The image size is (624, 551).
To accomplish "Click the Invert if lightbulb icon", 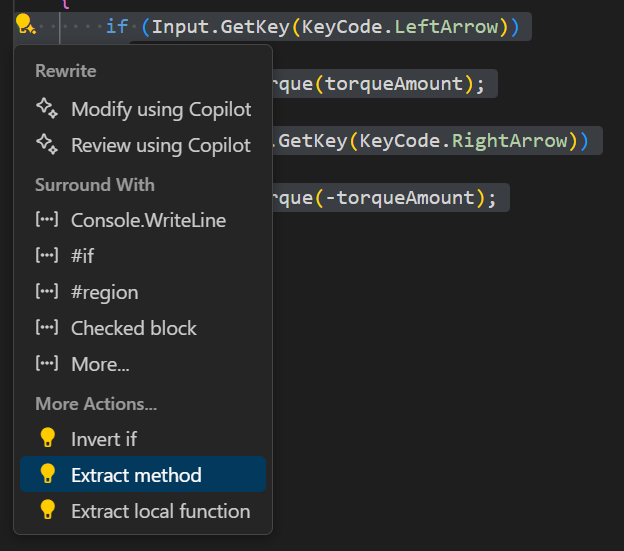I will (47, 439).
